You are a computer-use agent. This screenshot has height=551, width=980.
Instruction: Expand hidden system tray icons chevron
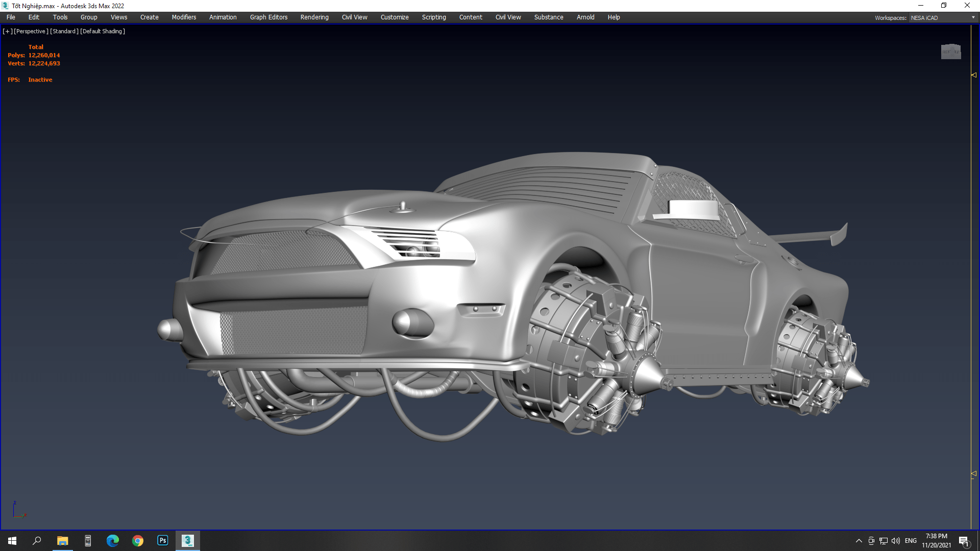point(859,541)
